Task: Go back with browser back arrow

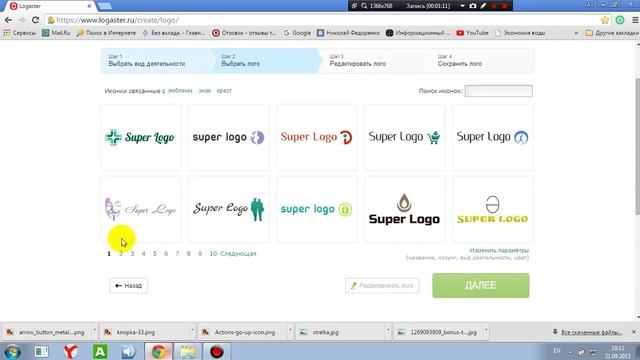Action: 8,20
